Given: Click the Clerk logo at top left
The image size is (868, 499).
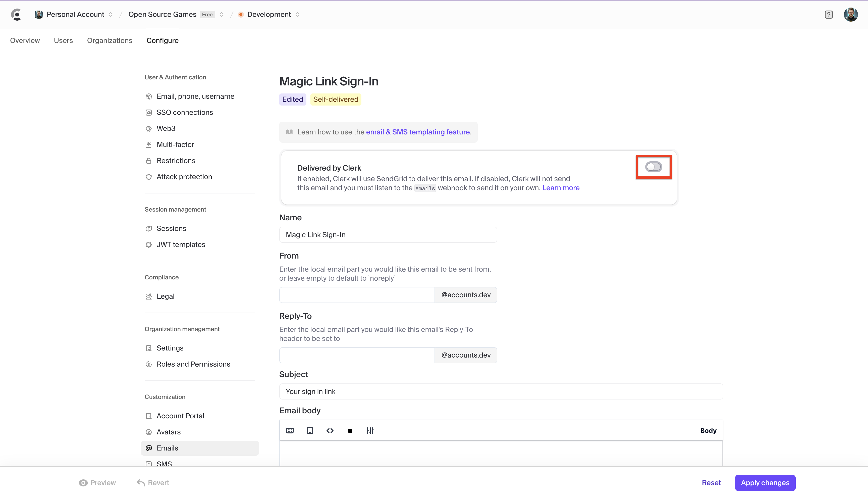Looking at the screenshot, I should (16, 14).
